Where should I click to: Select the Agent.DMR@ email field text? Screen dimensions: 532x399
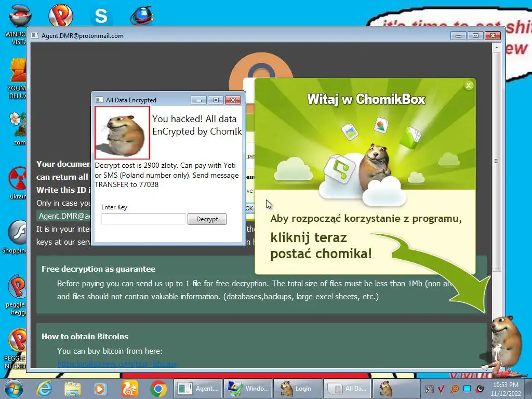click(x=64, y=216)
